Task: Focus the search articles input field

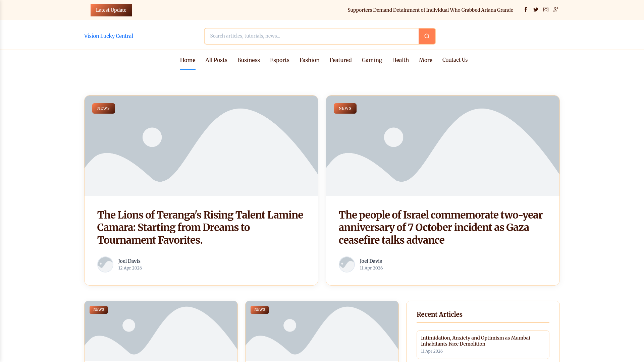Action: pos(311,36)
